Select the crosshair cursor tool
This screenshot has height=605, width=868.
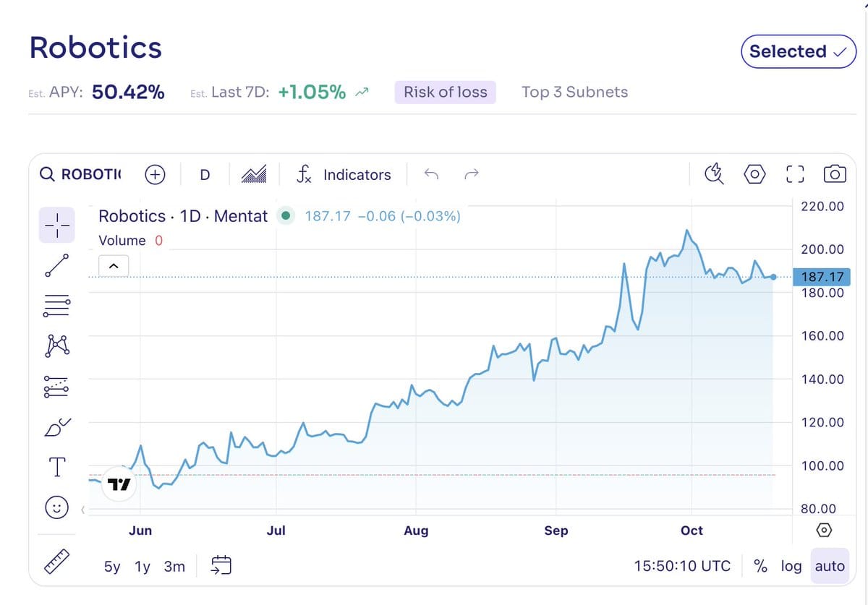pyautogui.click(x=56, y=225)
